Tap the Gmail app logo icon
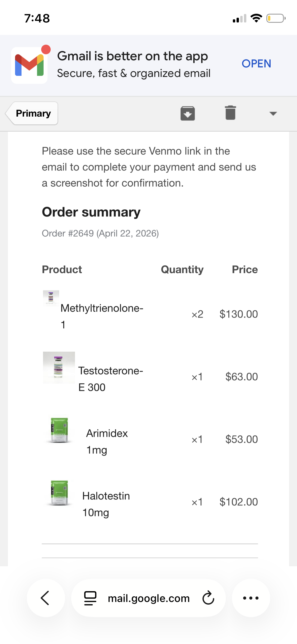The height and width of the screenshot is (644, 297). [x=29, y=65]
